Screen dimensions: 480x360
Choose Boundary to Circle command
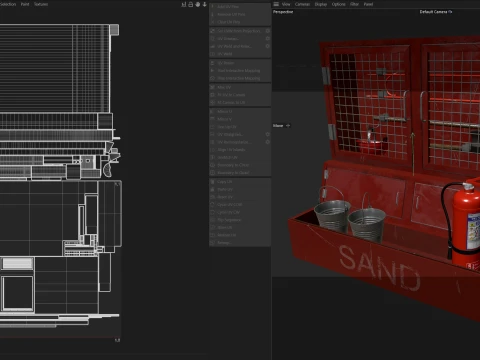[x=240, y=165]
